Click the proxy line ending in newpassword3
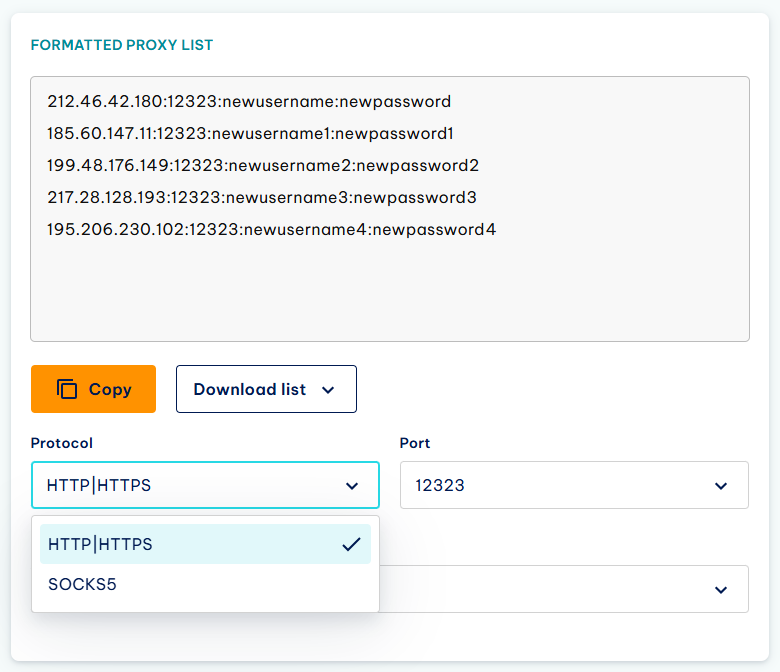Screen dimensions: 780x672 pos(262,197)
